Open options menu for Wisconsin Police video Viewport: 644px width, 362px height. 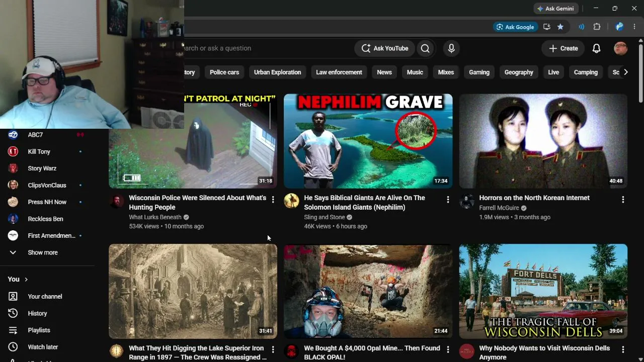273,200
